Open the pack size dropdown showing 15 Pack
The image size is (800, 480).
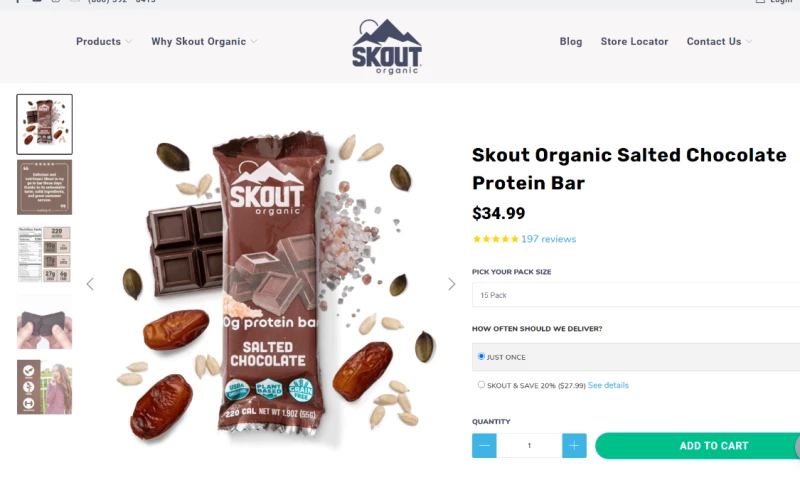(636, 295)
